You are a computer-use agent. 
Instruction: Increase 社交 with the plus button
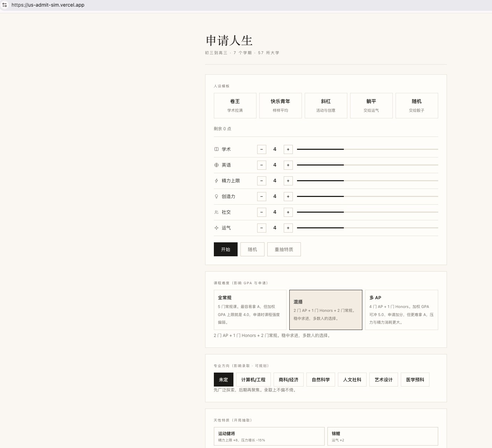(288, 212)
